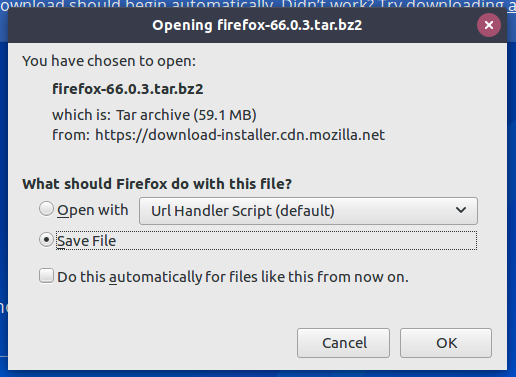Close the dialog with the X icon
516x377 pixels.
(x=489, y=25)
